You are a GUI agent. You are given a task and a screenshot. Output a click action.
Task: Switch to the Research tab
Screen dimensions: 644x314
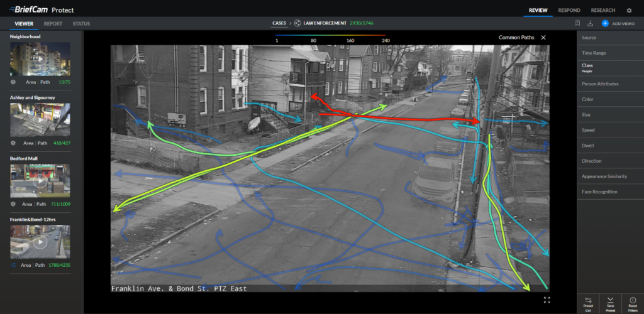[x=603, y=11]
